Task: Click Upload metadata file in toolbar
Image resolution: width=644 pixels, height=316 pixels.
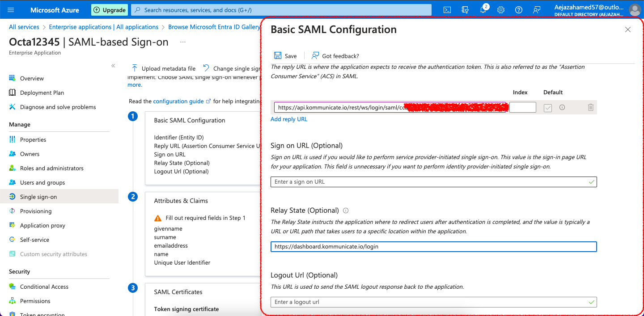Action: tap(163, 68)
